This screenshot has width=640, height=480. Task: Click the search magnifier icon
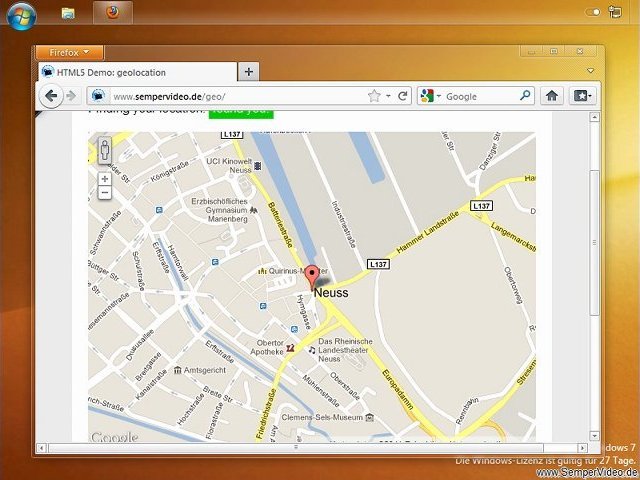pyautogui.click(x=525, y=96)
